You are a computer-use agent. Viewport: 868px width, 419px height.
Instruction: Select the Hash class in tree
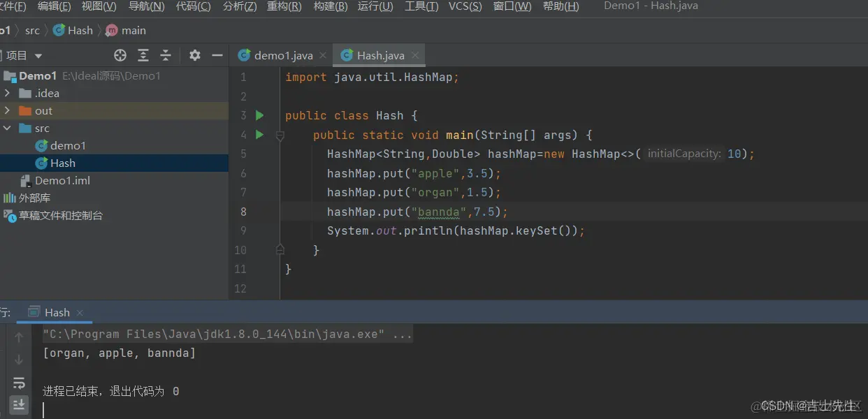click(x=63, y=163)
